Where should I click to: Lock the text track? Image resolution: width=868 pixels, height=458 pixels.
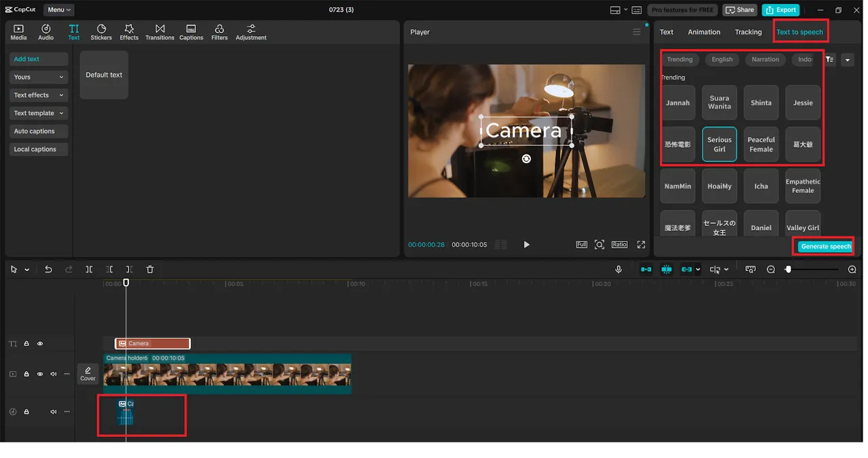point(26,343)
